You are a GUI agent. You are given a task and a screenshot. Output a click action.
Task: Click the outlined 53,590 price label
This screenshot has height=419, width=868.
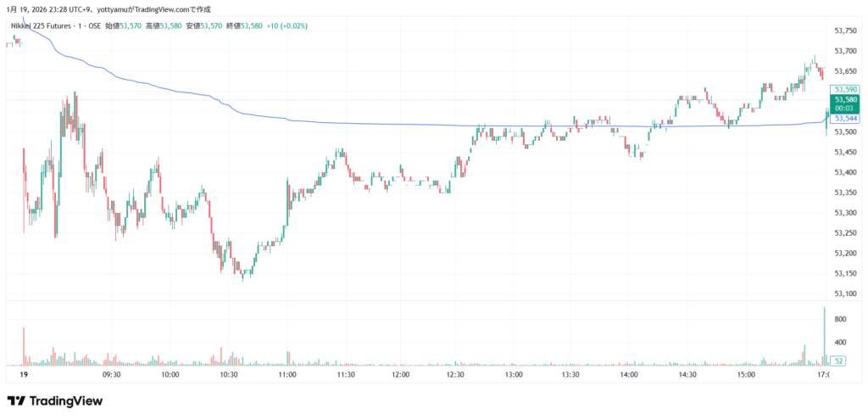(x=847, y=89)
